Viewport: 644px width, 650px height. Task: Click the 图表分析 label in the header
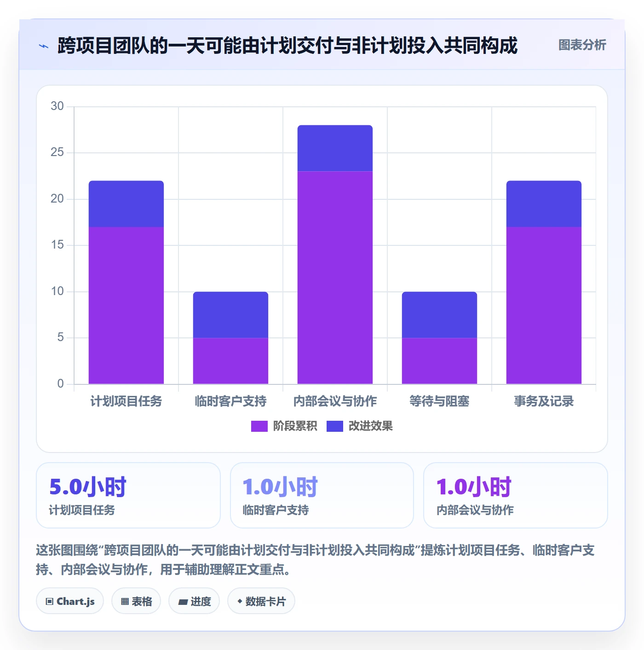tap(582, 45)
